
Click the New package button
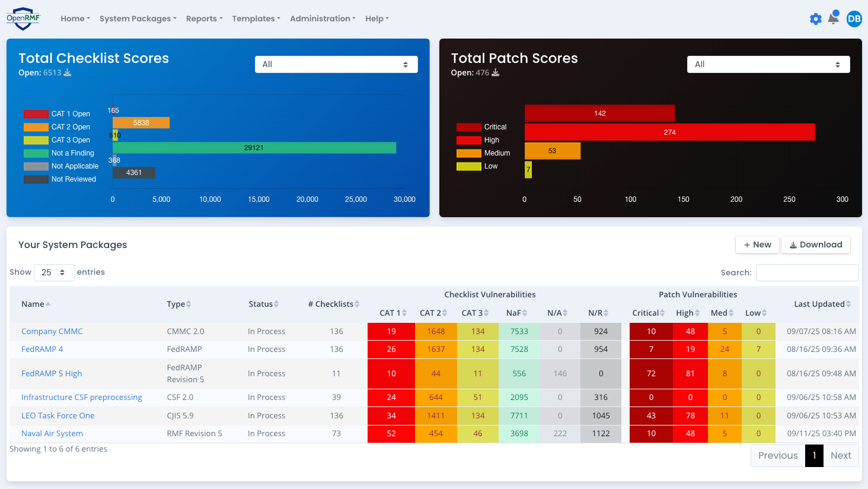pos(757,244)
